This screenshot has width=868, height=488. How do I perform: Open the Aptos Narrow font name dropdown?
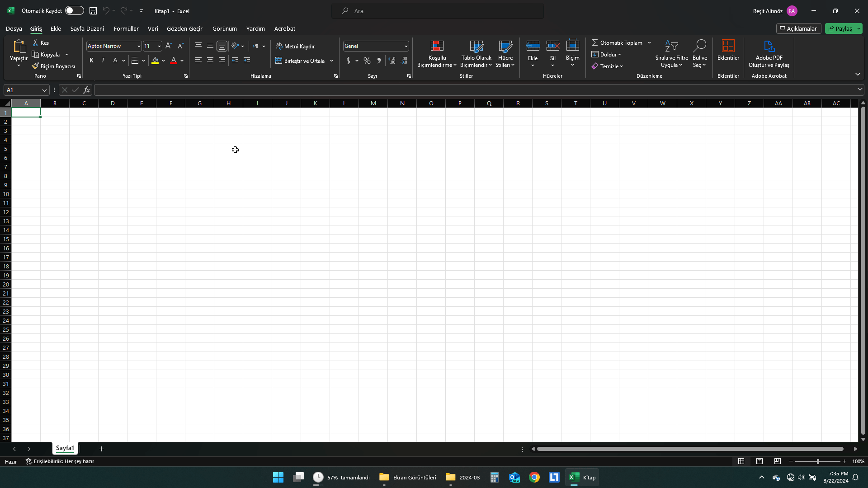139,46
